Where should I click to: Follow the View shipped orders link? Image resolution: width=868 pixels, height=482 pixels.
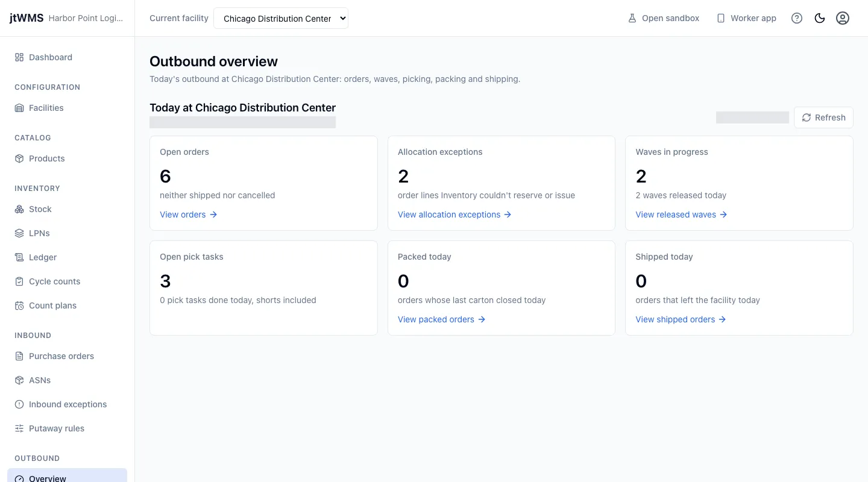[x=681, y=319]
